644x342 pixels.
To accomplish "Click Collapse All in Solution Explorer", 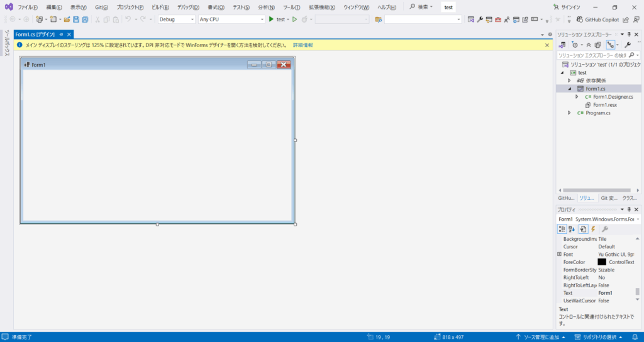I will coord(589,45).
